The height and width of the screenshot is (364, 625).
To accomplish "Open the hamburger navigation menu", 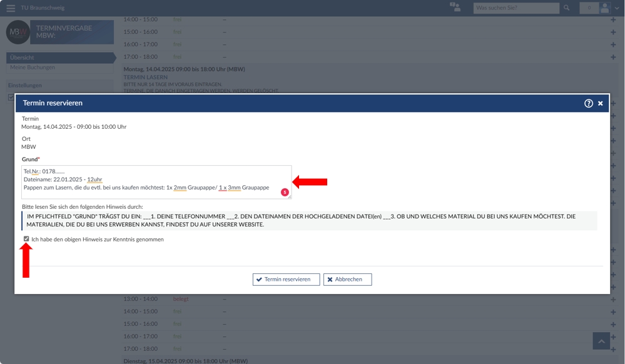I will [11, 8].
